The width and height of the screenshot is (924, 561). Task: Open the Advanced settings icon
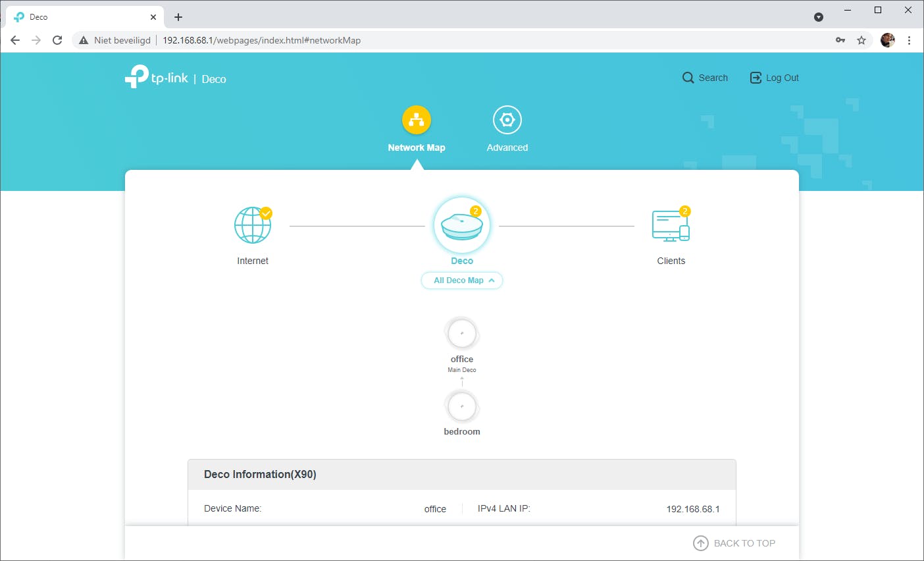pyautogui.click(x=507, y=120)
